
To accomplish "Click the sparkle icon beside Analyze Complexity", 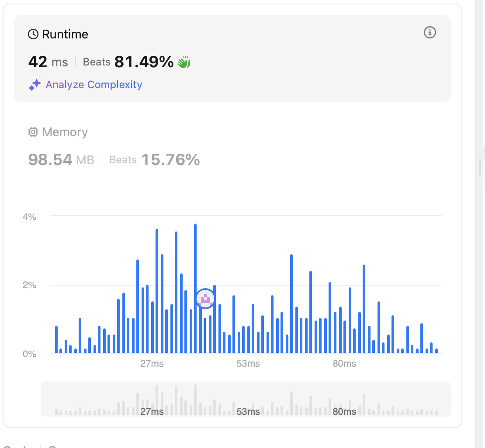I will pyautogui.click(x=35, y=85).
